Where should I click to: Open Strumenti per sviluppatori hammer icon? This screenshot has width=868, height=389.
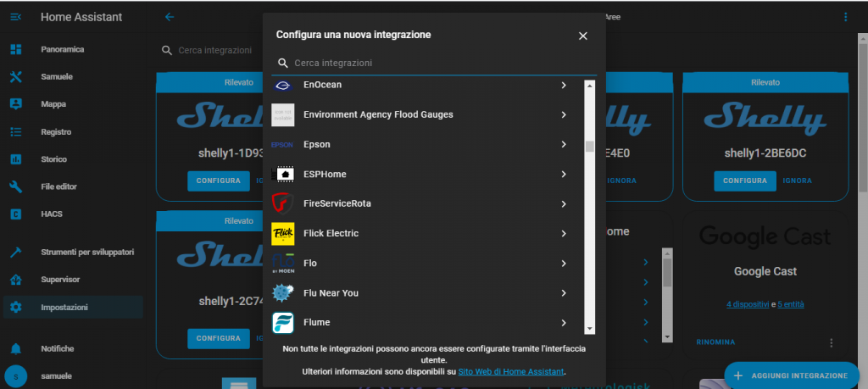[15, 253]
